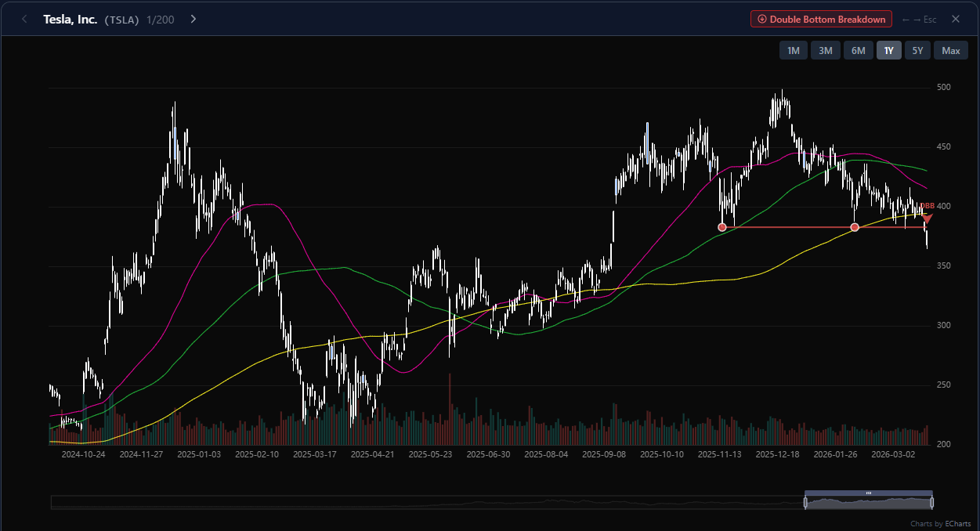Image resolution: width=980 pixels, height=531 pixels.
Task: Switch the timeframe to 5Y
Action: (x=917, y=50)
